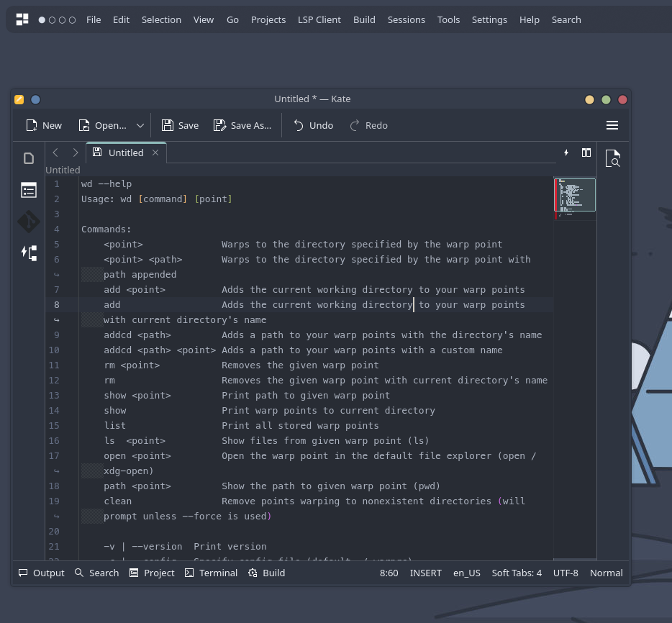Open the Sessions menu
This screenshot has height=623, width=672.
click(406, 19)
